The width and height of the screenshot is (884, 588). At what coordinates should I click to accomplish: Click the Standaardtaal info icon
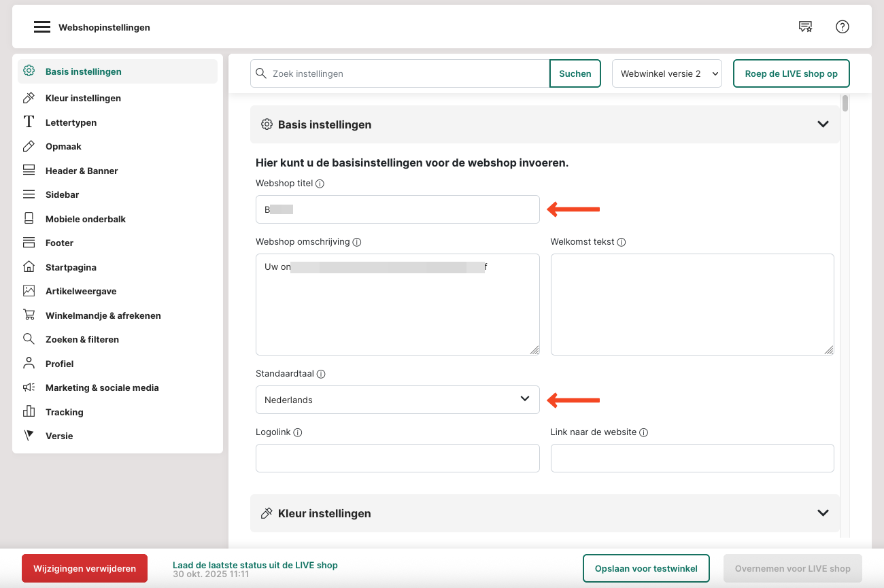pyautogui.click(x=321, y=374)
